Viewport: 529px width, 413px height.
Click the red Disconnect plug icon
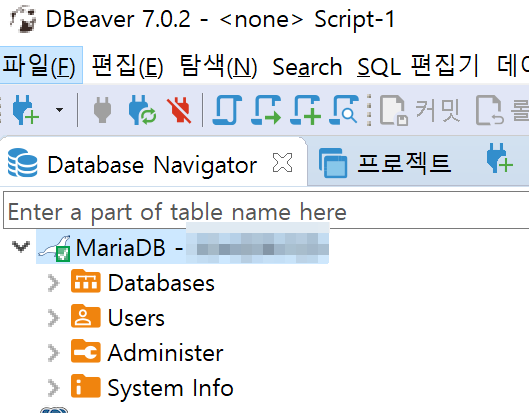coord(179,110)
